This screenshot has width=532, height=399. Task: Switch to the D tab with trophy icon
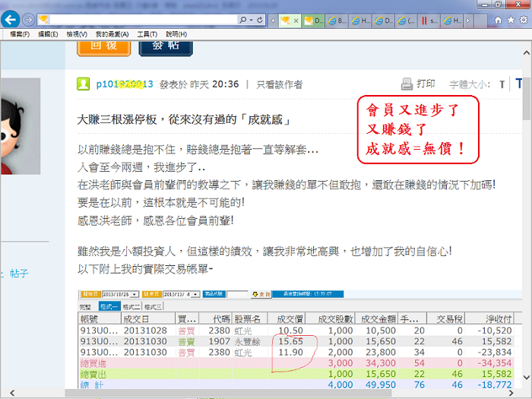coord(313,21)
